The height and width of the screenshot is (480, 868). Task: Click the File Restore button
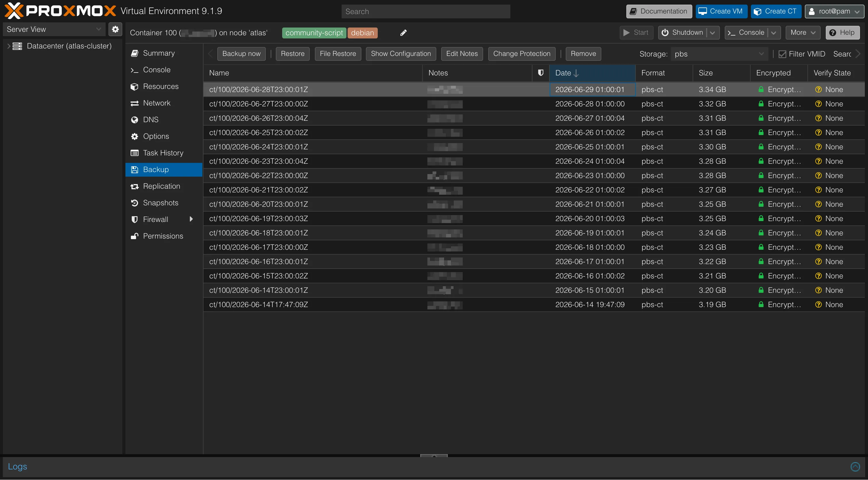[338, 54]
